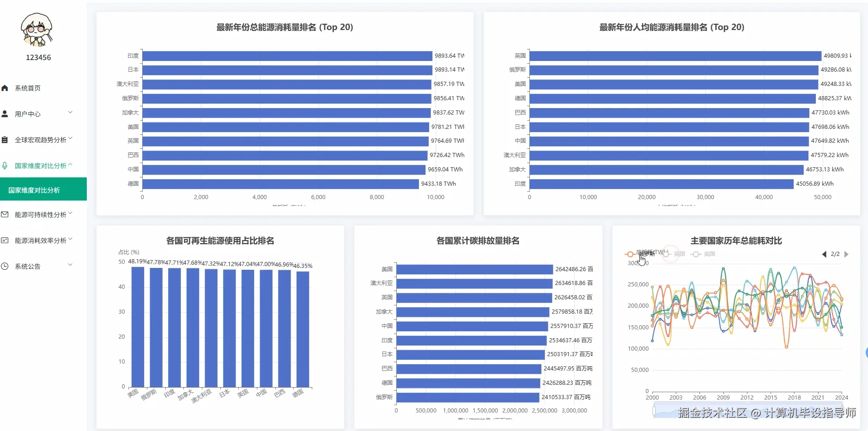Collapse the 国家维度对比分析 menu section
868x431 pixels.
click(71, 164)
